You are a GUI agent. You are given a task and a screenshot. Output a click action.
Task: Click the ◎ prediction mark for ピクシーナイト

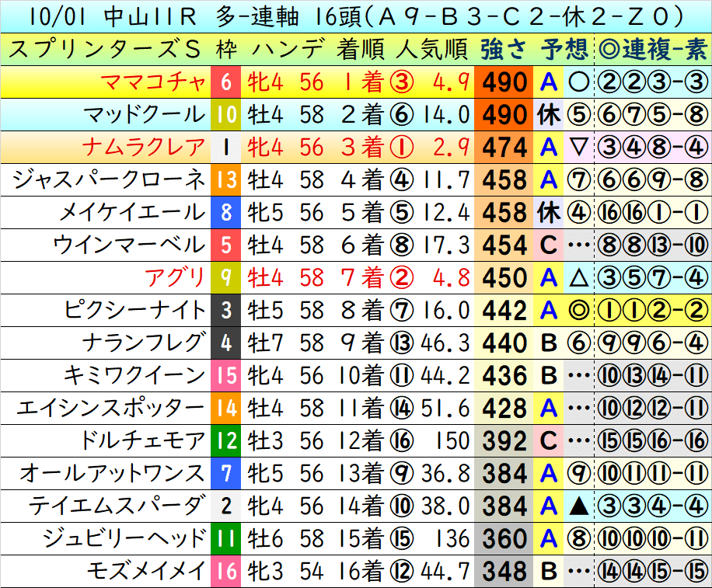[578, 311]
